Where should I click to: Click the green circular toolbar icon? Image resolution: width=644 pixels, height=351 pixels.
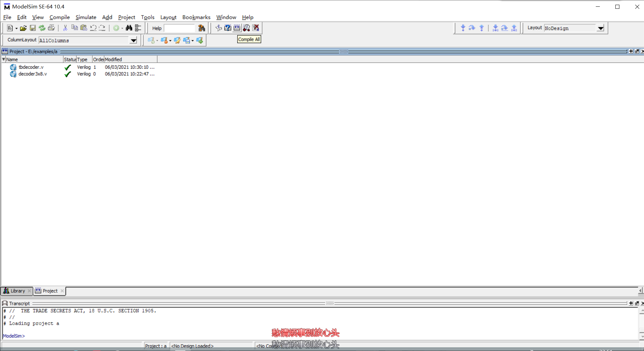point(116,28)
